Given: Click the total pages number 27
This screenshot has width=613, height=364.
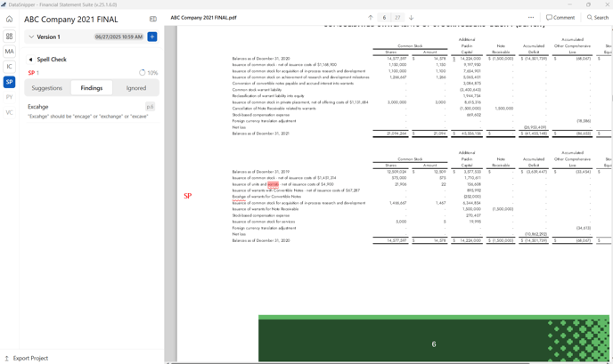Looking at the screenshot, I should tap(397, 18).
